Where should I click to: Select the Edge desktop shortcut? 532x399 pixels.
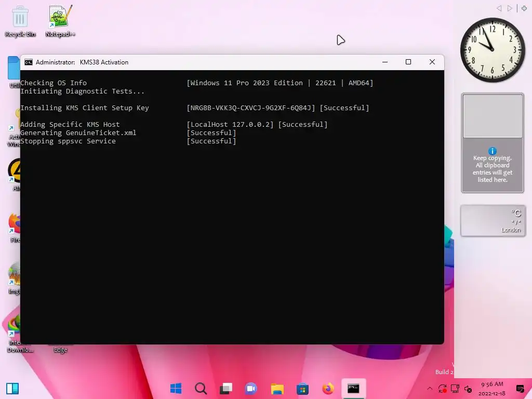[60, 349]
